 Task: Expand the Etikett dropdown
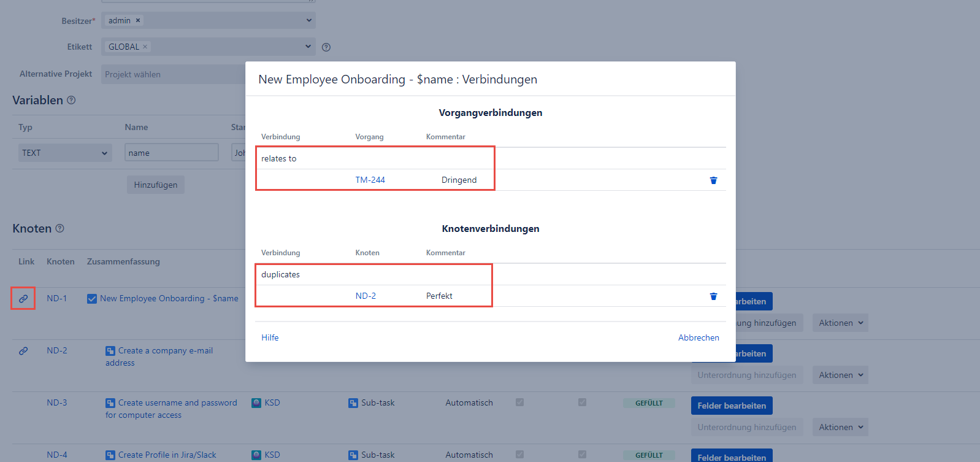(308, 47)
